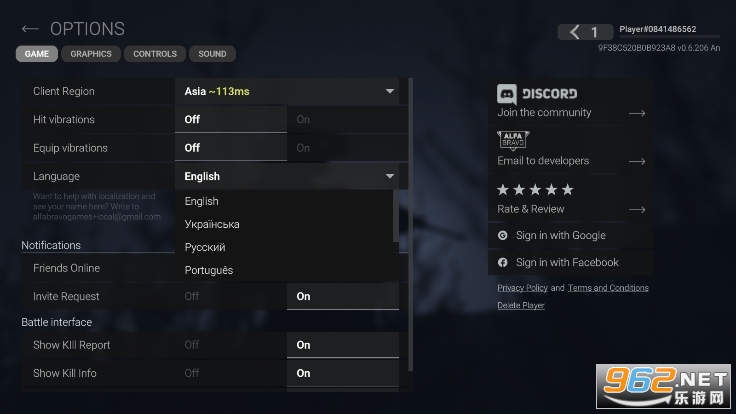The width and height of the screenshot is (736, 414).
Task: Open the CONTROLS tab
Action: pos(155,54)
